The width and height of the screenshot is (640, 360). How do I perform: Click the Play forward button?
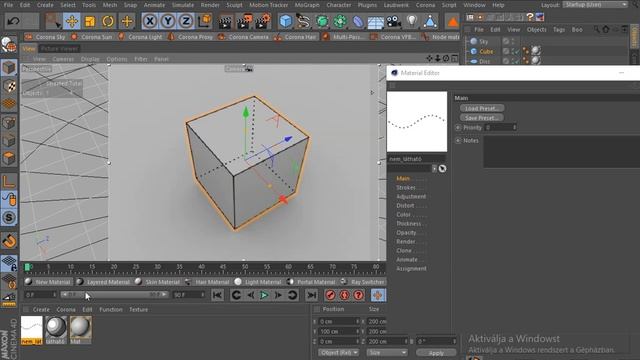tap(264, 295)
